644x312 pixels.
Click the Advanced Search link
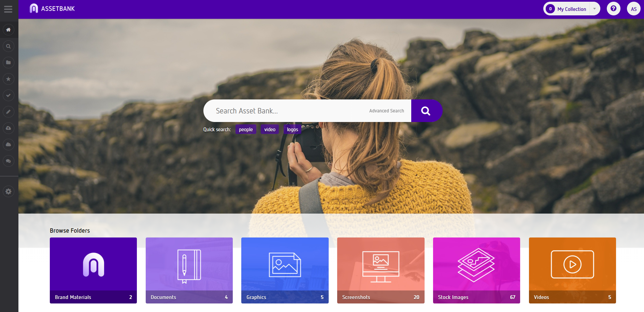click(x=386, y=111)
